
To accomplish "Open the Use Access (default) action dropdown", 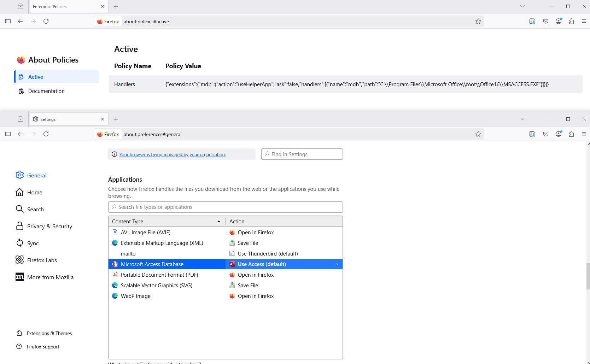I will pos(284,264).
